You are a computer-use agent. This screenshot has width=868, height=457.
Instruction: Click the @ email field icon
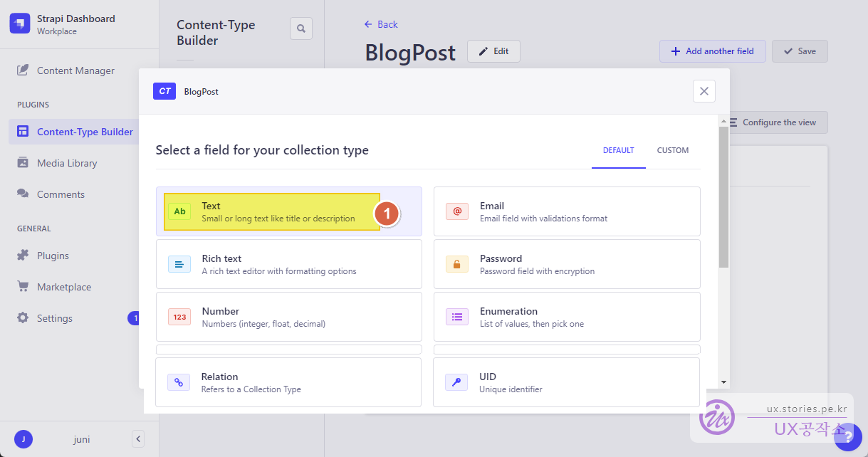coord(457,211)
